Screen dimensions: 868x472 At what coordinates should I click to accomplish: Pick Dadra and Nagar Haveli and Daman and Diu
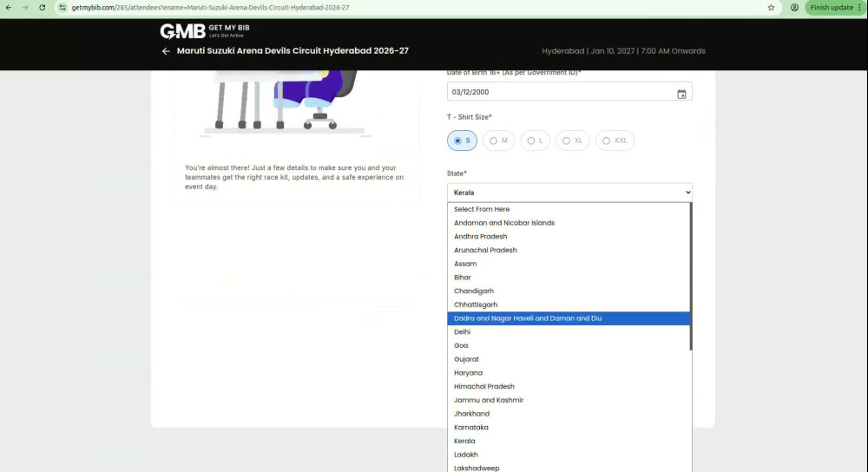coord(569,318)
